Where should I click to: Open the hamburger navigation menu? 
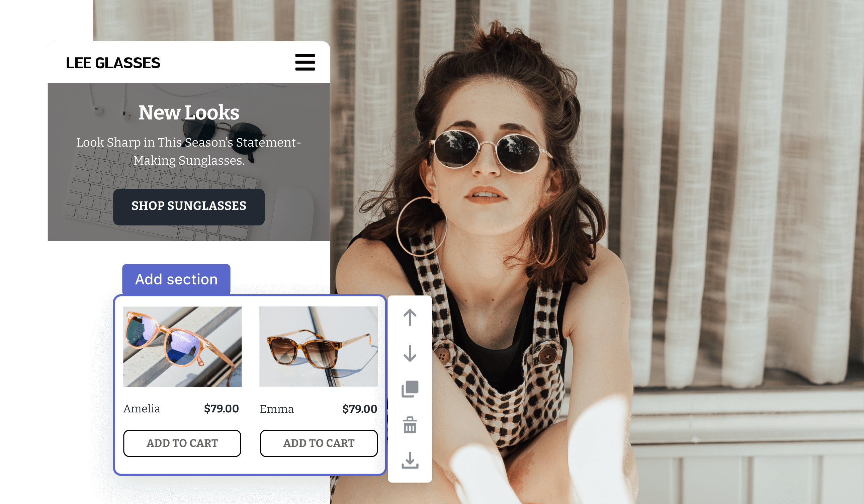[305, 62]
